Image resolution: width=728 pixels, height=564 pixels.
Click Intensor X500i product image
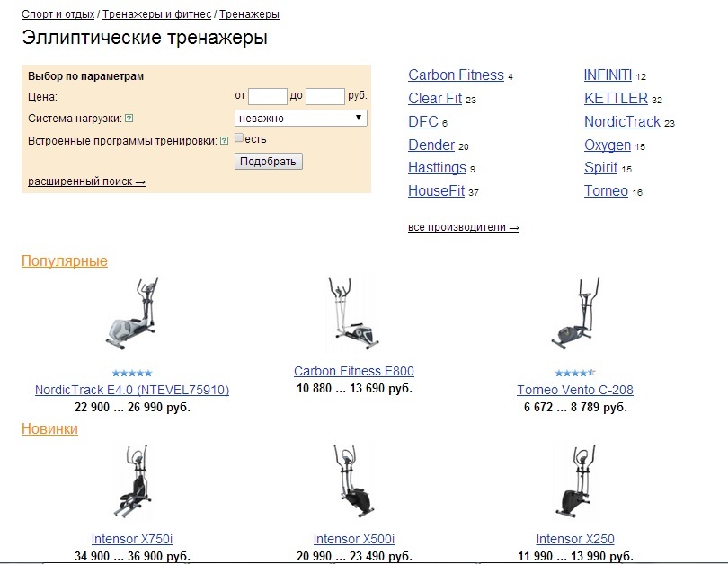pos(354,481)
